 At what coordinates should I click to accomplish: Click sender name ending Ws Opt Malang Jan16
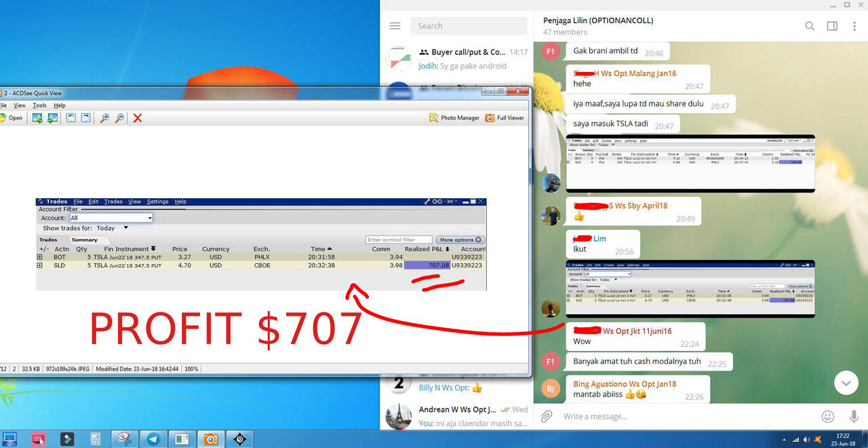click(x=625, y=73)
